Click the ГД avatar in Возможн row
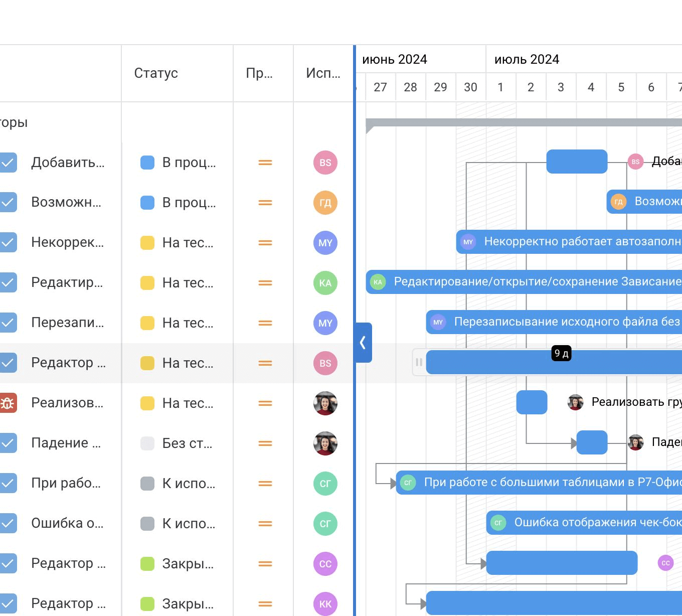Viewport: 682px width, 616px height. 325,203
